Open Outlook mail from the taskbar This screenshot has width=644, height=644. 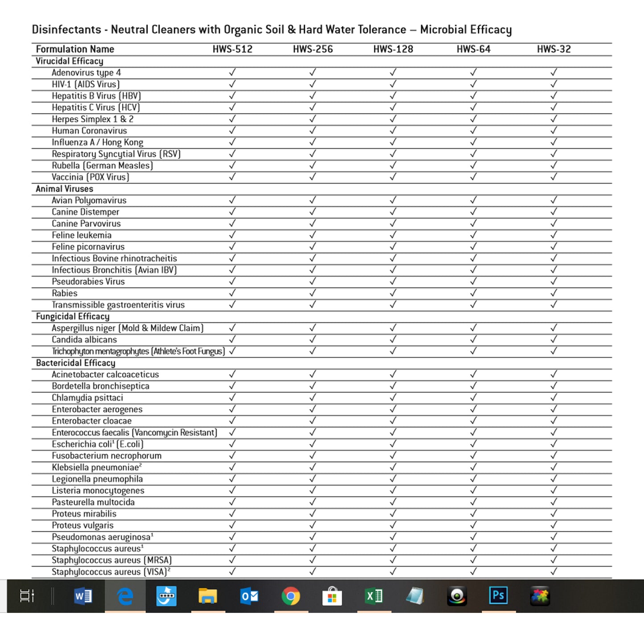pos(249,596)
